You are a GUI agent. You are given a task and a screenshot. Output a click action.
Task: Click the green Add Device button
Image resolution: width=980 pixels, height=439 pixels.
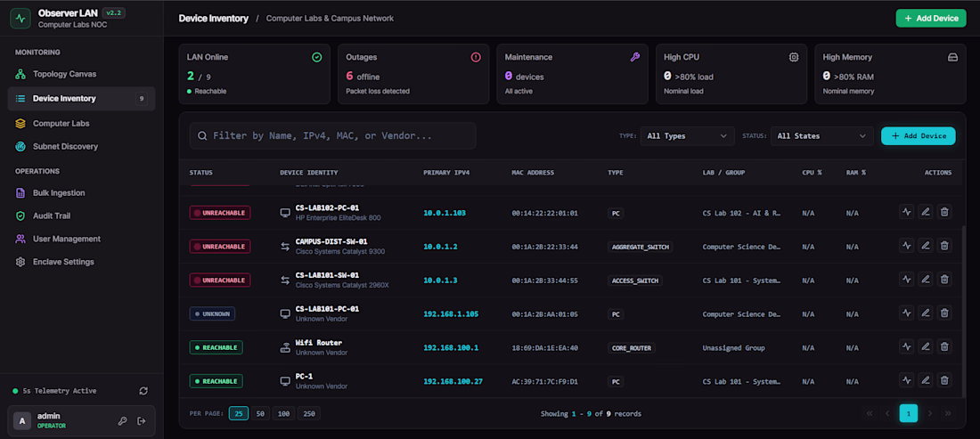pos(931,18)
